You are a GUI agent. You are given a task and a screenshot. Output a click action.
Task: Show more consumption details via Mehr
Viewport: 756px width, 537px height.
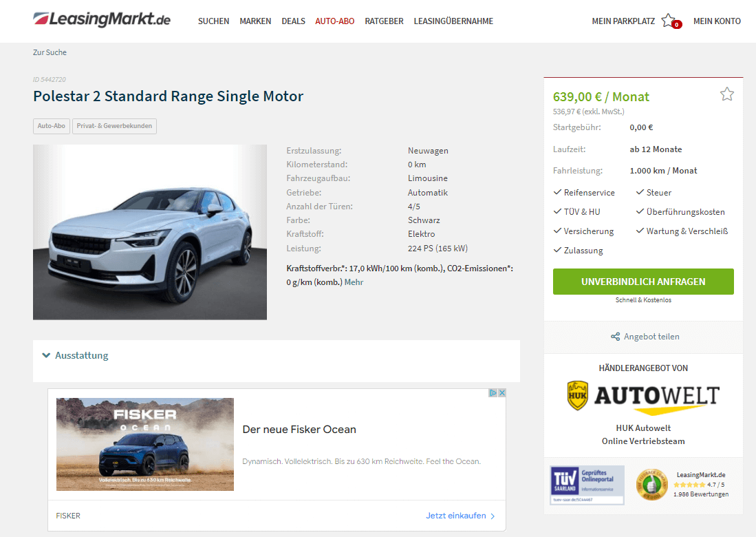pyautogui.click(x=354, y=282)
